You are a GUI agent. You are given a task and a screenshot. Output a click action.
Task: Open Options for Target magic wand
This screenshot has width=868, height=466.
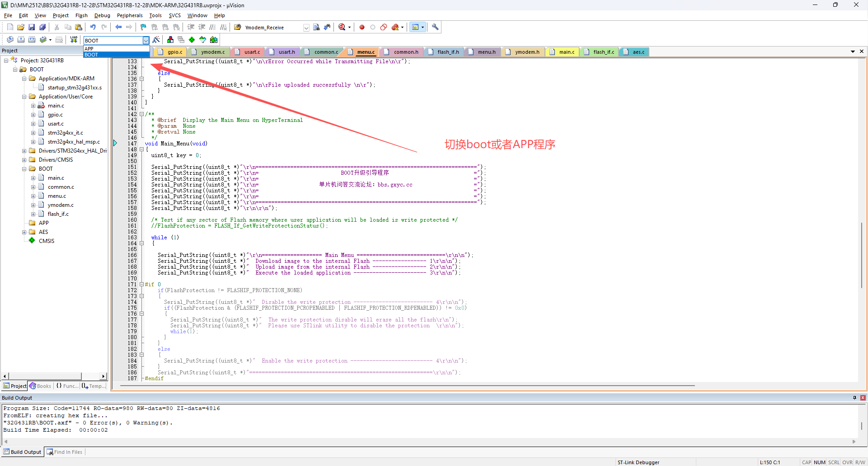coord(156,40)
